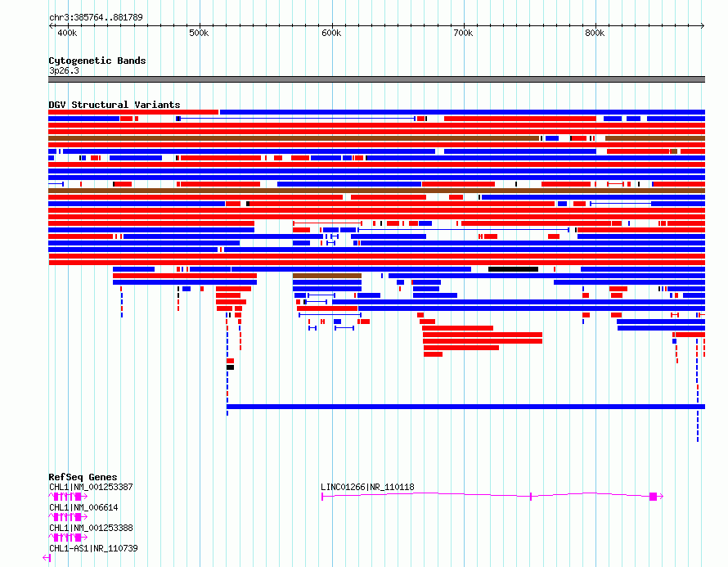Click the final exon block of LINC01266
The height and width of the screenshot is (567, 728).
coord(653,497)
